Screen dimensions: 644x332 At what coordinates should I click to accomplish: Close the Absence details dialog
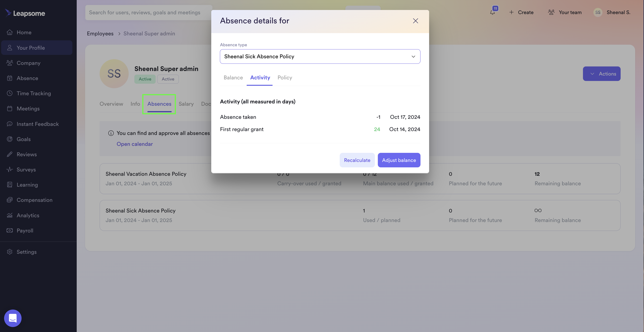point(415,21)
